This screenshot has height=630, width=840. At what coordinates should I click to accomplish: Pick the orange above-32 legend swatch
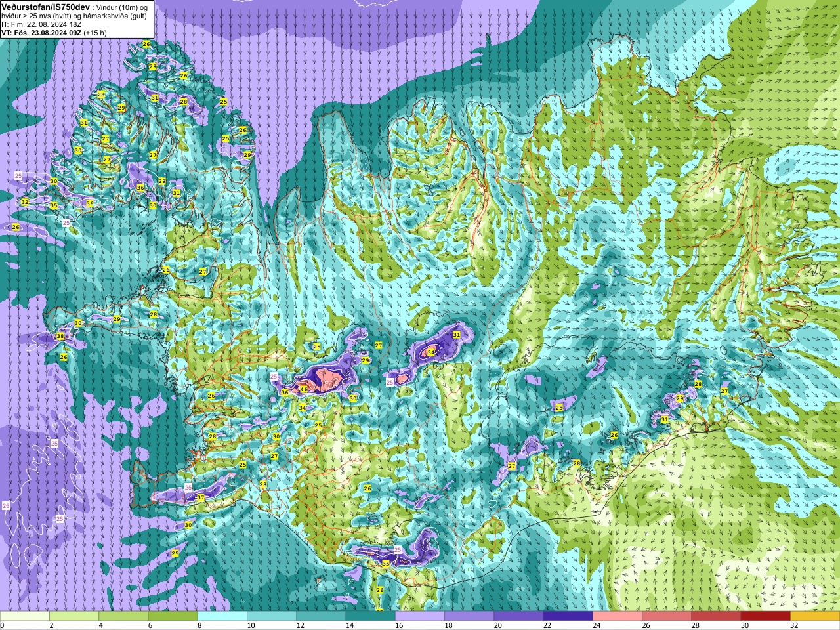(815, 616)
